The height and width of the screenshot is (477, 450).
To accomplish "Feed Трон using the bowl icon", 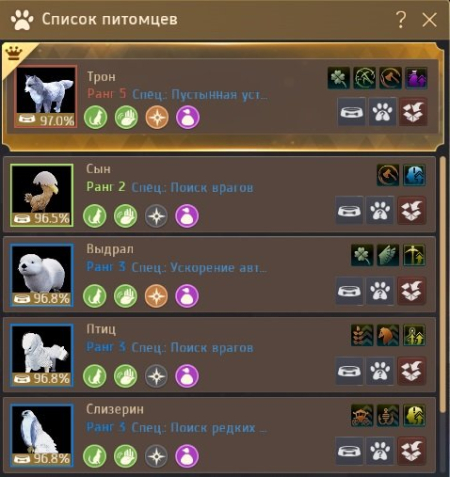I will point(351,112).
